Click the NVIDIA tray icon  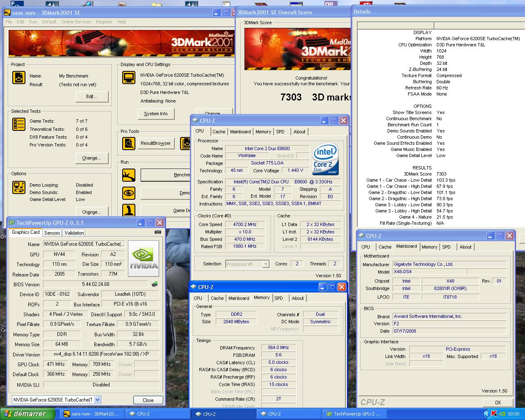coord(503,414)
